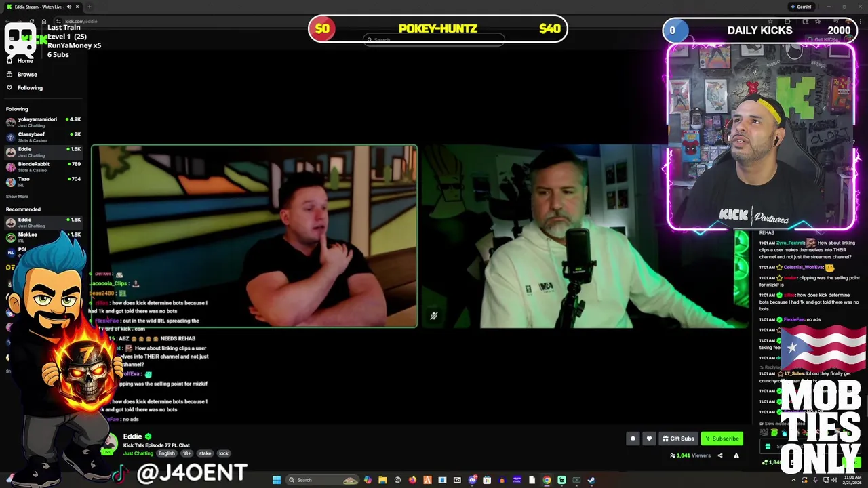Screen dimensions: 868x488
Task: Open the green Kick app on taskbar
Action: 561,480
